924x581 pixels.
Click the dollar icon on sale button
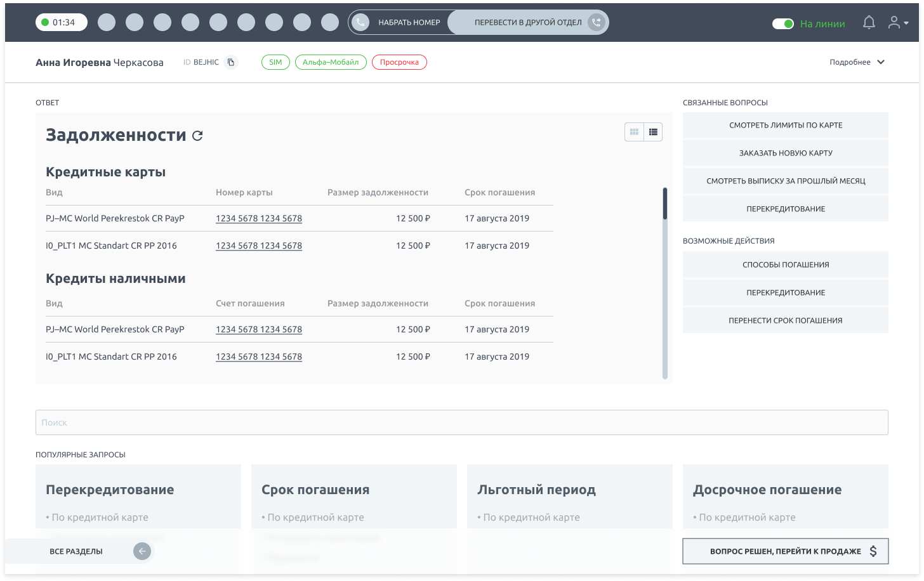[x=873, y=551]
